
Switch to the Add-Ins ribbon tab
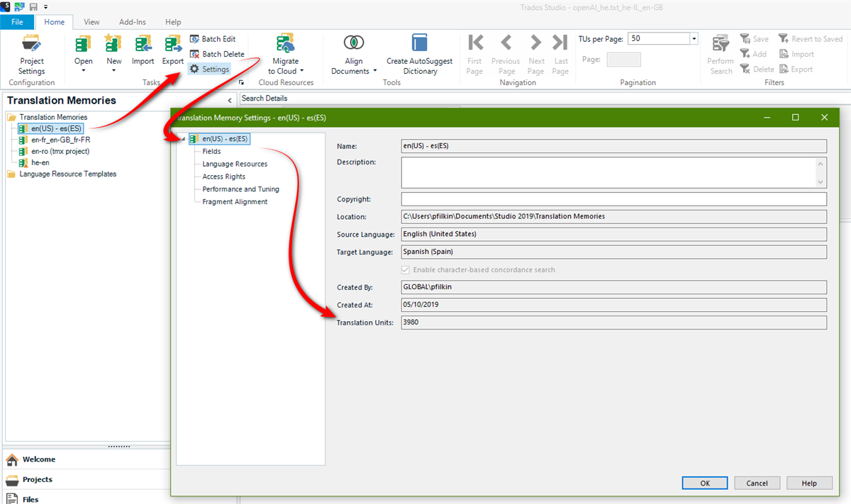(x=133, y=22)
